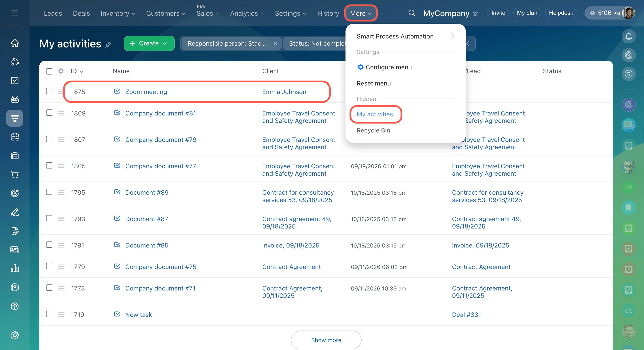Click the hamburger menu icon at top left
The image size is (644, 350).
point(15,13)
